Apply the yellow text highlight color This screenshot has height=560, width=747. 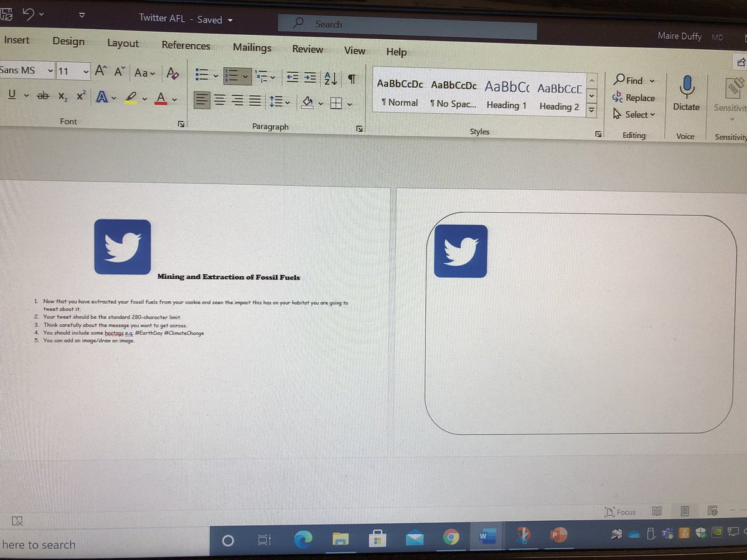pyautogui.click(x=130, y=98)
